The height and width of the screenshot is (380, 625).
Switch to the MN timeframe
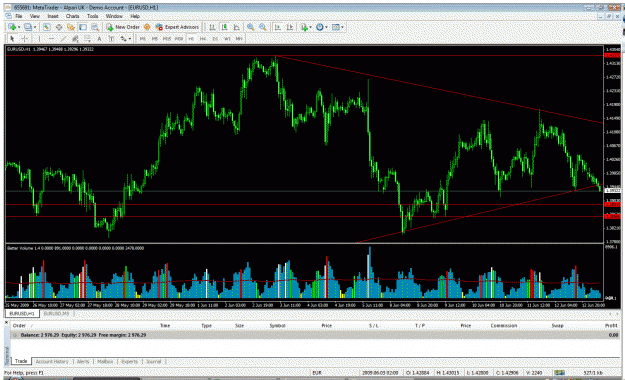click(x=239, y=39)
